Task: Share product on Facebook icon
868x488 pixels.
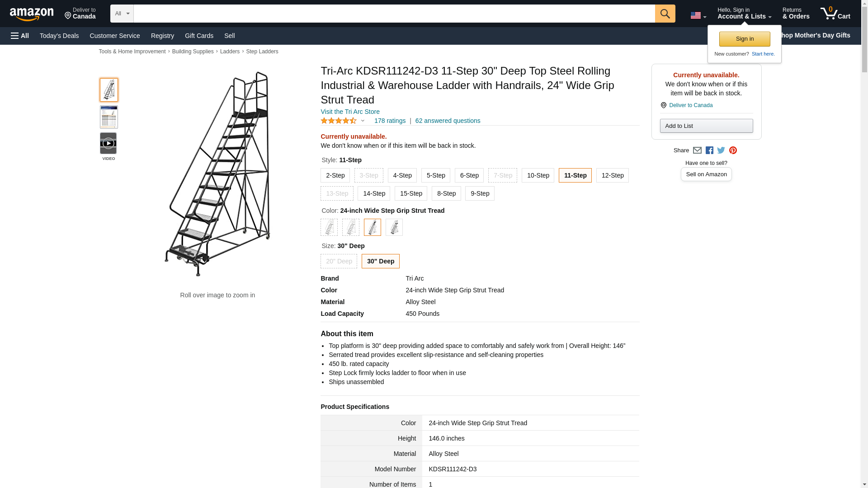Action: pos(709,150)
